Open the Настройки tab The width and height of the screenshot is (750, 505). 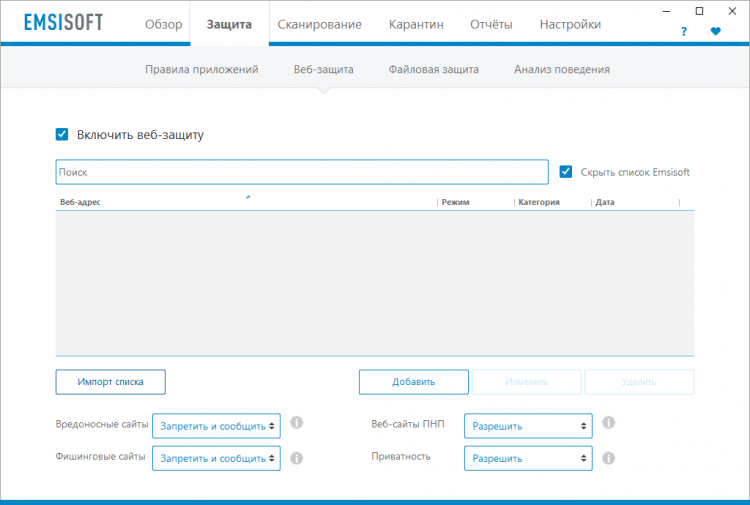click(570, 24)
